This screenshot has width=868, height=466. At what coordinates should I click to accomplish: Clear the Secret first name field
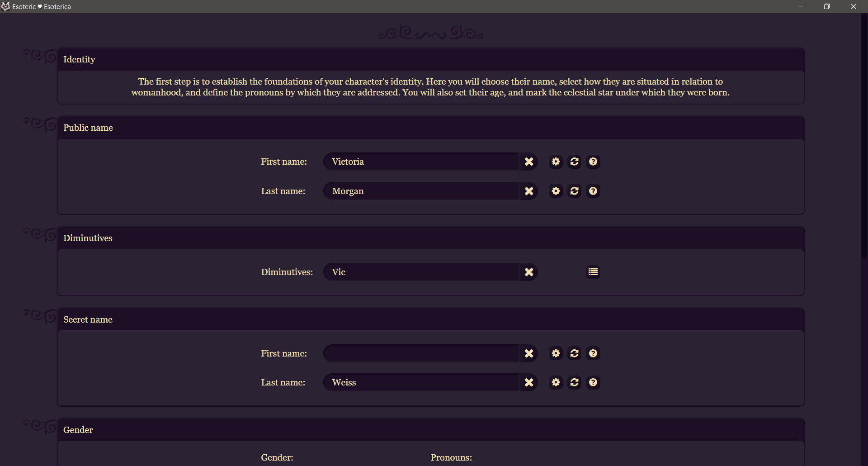pos(528,353)
